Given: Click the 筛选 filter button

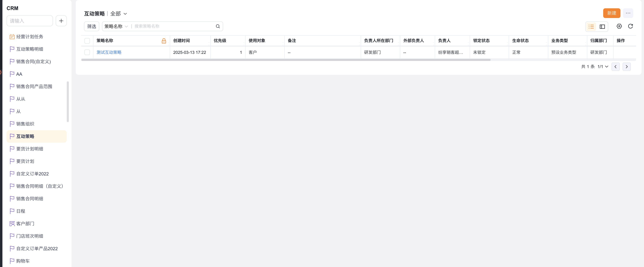Looking at the screenshot, I should [91, 26].
